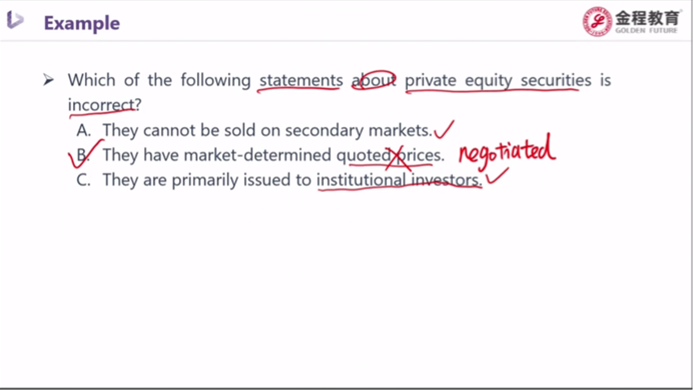
Task: Select answer B about market-determined prices
Action: [260, 155]
